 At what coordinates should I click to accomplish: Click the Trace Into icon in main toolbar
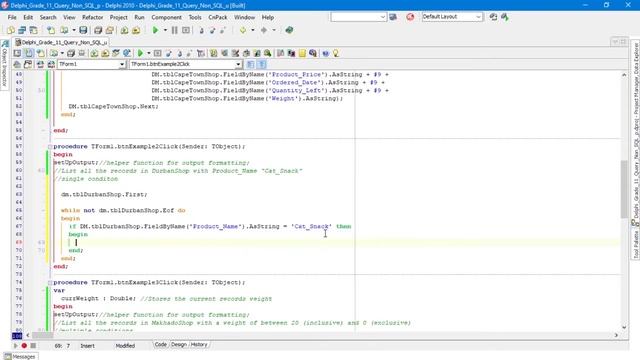(x=201, y=30)
